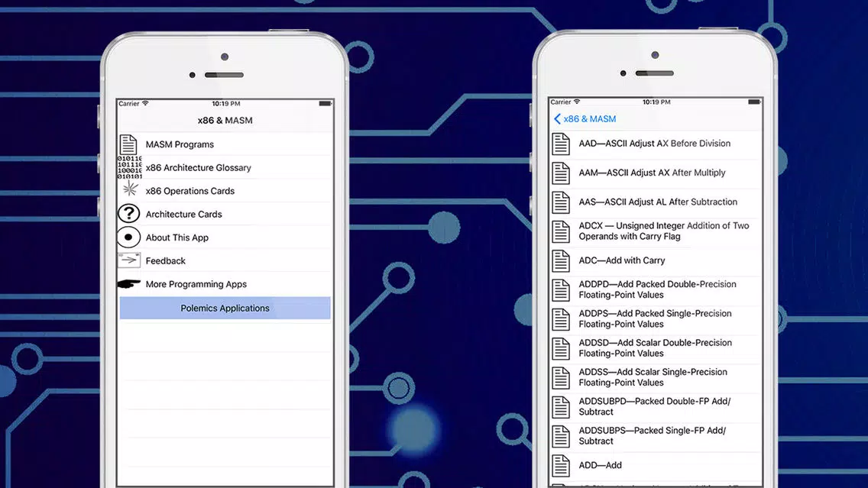Tap the battery icon on the left phone

[x=325, y=103]
